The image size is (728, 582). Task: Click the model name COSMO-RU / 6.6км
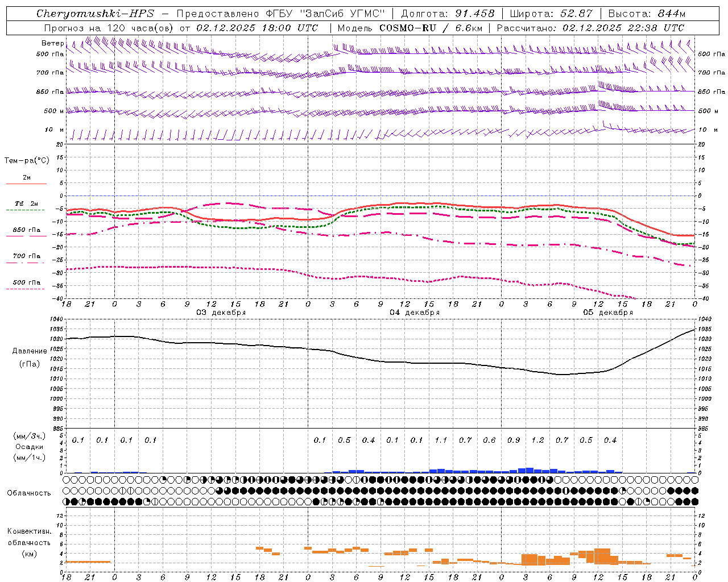click(430, 28)
